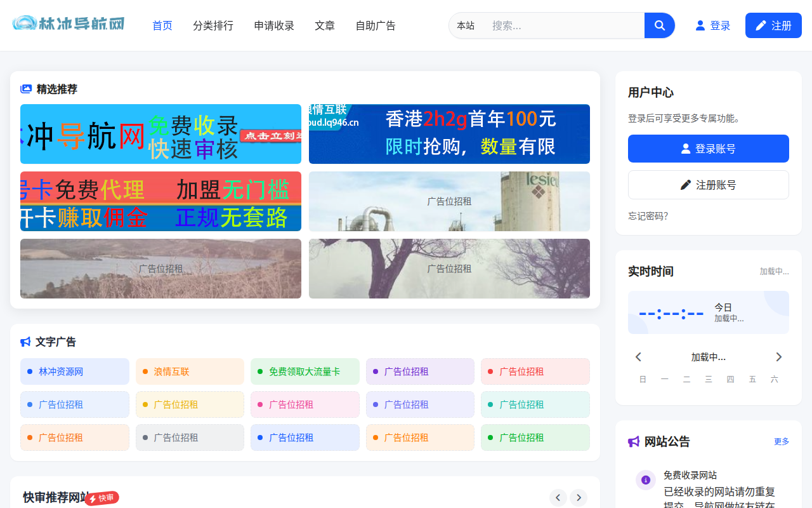Open the 忘记密码 link

(648, 216)
